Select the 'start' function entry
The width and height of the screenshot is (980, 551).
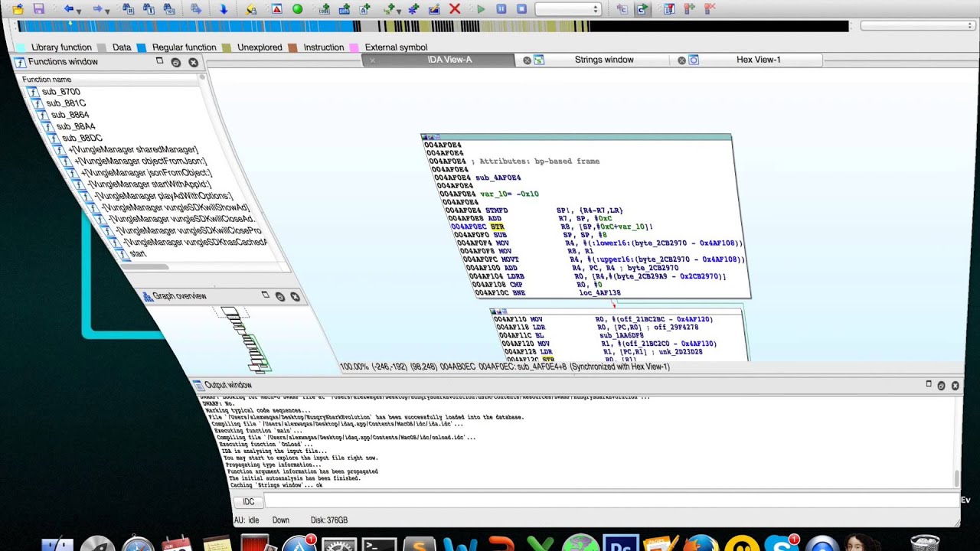(x=138, y=253)
